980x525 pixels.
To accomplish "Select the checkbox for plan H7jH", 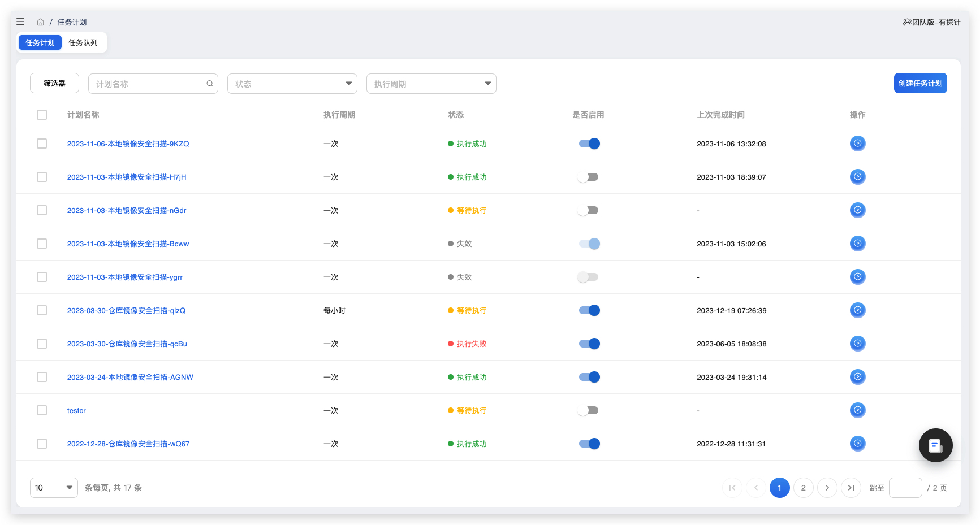I will (x=42, y=177).
